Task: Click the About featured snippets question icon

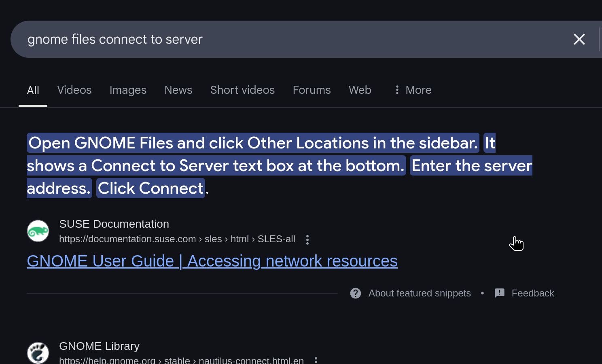Action: 356,293
